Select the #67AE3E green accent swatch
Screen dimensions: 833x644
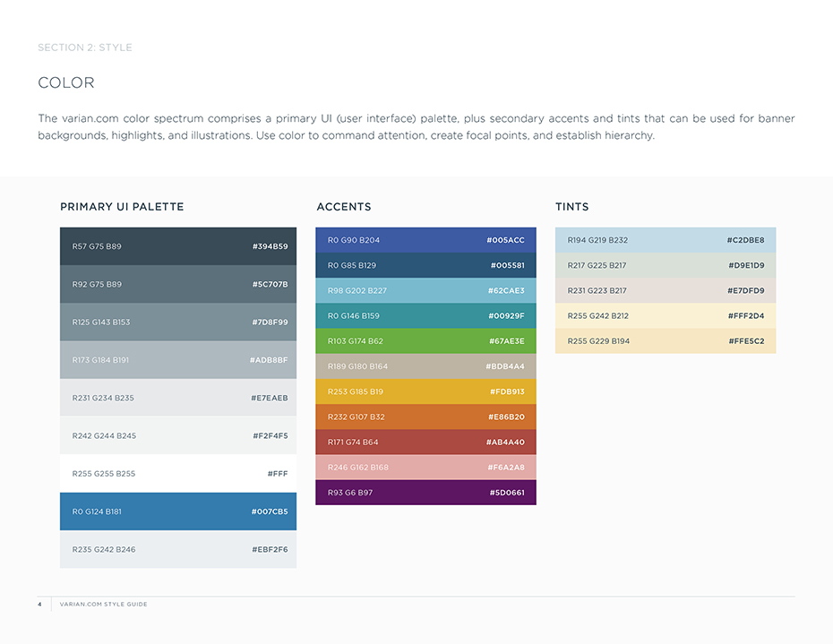coord(425,341)
